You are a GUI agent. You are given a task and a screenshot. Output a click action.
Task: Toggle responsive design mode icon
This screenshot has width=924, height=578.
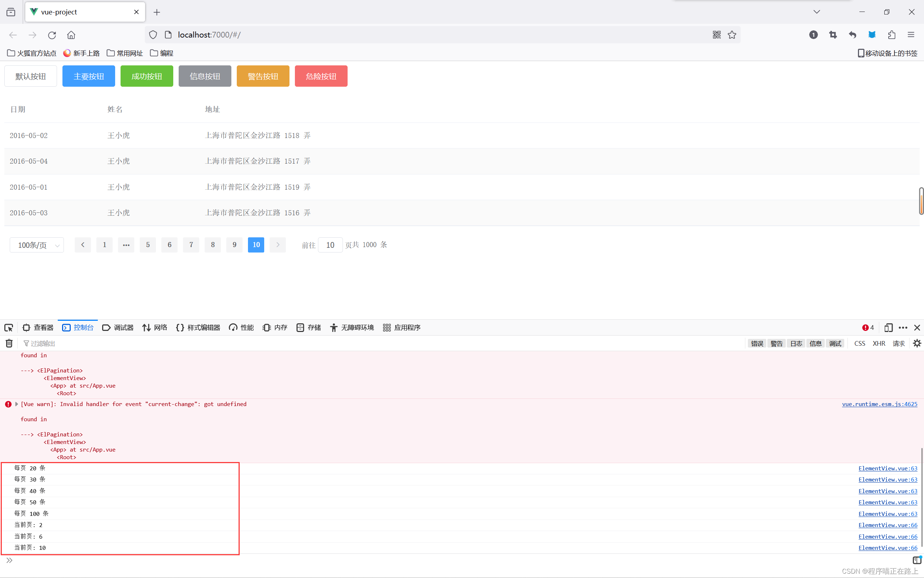click(888, 328)
